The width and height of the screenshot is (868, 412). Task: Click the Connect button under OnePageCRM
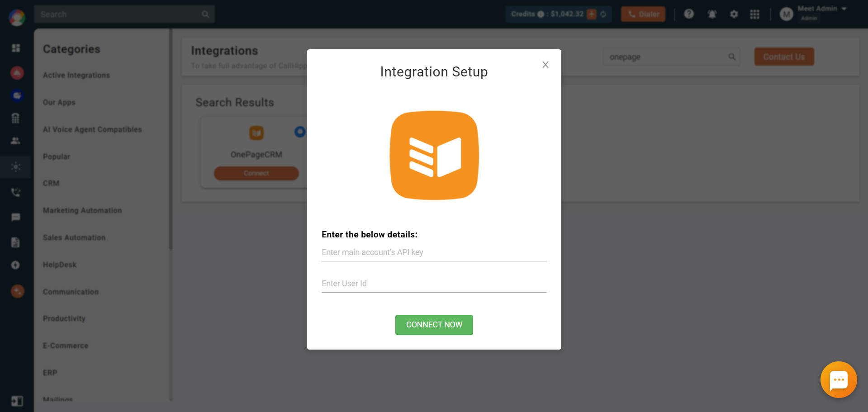point(256,173)
